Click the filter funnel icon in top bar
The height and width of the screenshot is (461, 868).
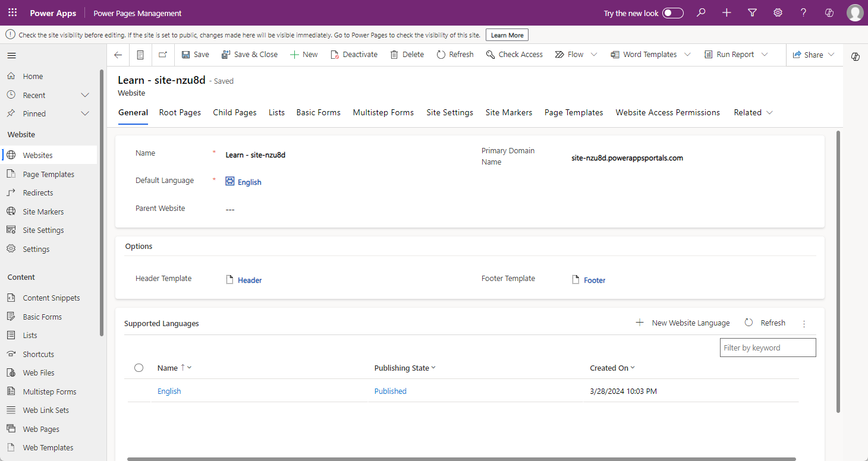pyautogui.click(x=752, y=12)
